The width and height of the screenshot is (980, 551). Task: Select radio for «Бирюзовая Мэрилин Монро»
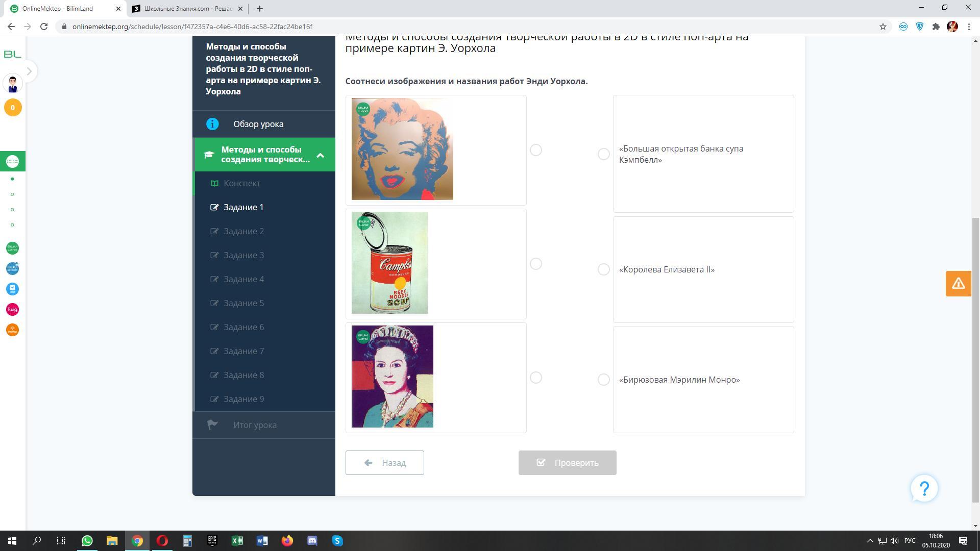point(604,380)
